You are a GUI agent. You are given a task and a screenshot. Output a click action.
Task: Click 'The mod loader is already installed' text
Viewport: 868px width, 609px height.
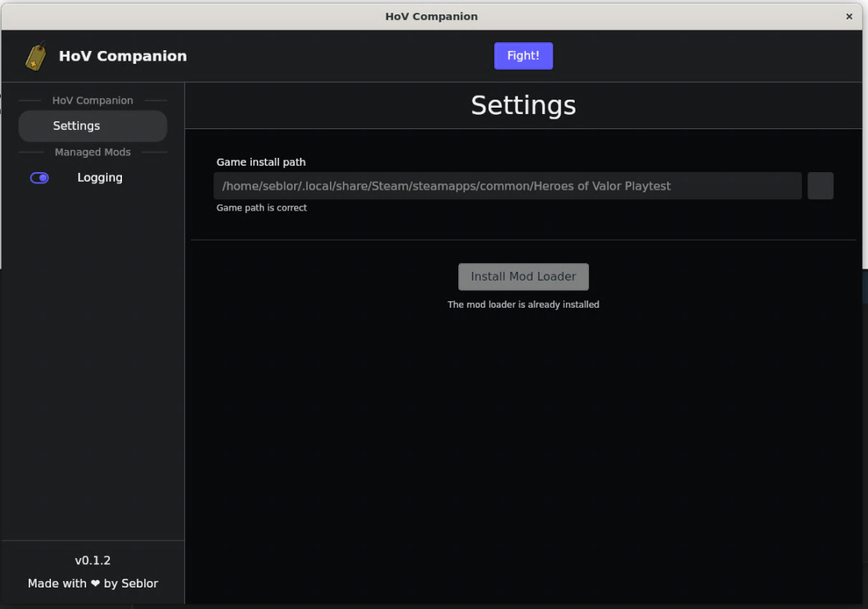tap(523, 304)
